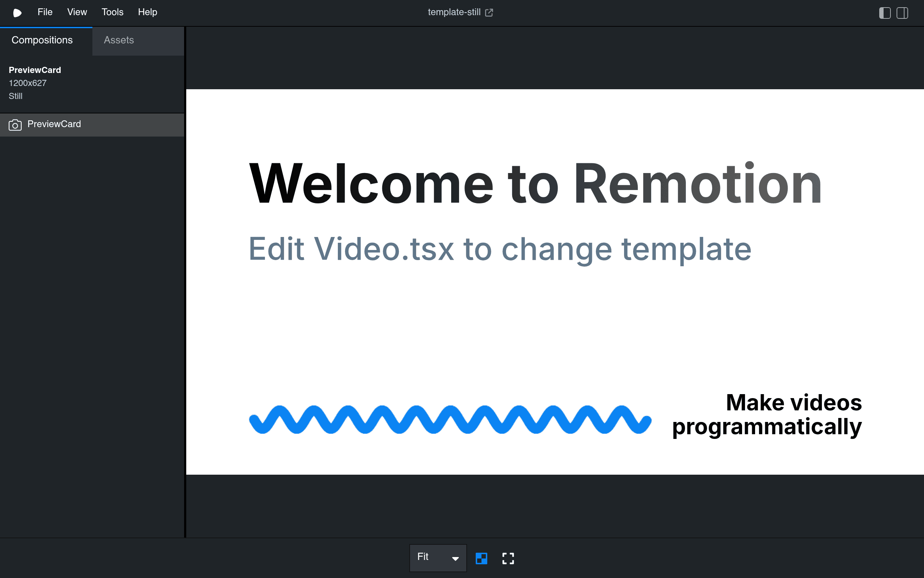The width and height of the screenshot is (924, 578).
Task: Toggle the right sidebar panel
Action: pos(902,13)
